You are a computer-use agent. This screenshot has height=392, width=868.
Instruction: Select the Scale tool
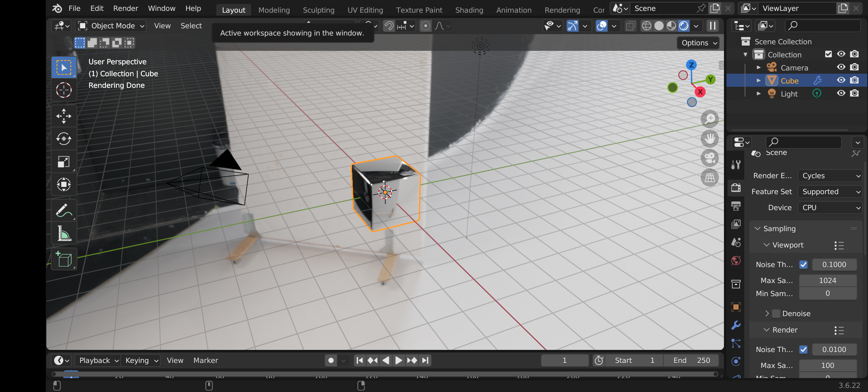pyautogui.click(x=64, y=162)
